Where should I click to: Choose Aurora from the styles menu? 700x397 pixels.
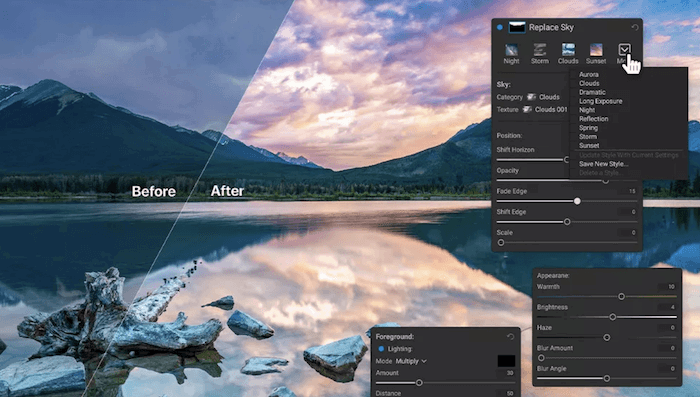click(x=588, y=75)
